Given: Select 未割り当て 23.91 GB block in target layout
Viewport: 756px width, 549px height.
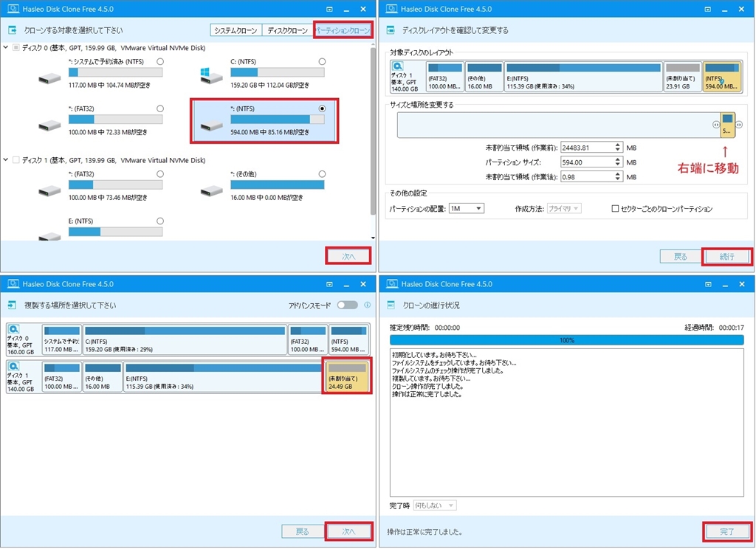Looking at the screenshot, I should [x=683, y=77].
